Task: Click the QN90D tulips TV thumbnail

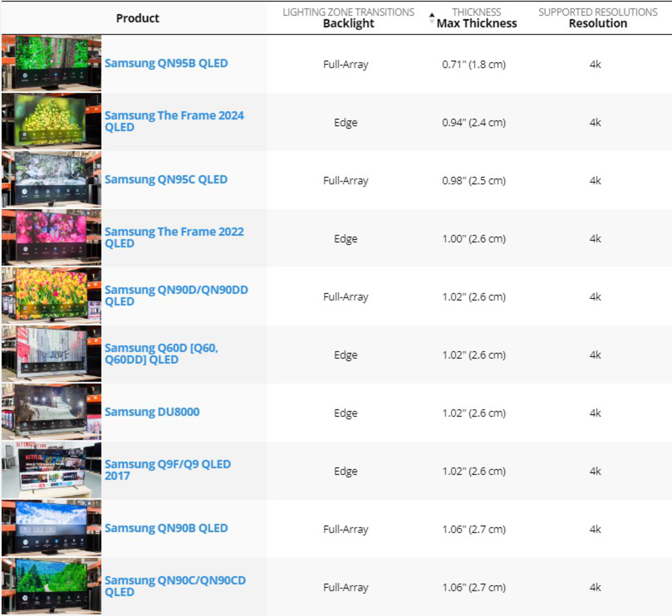Action: 51,295
